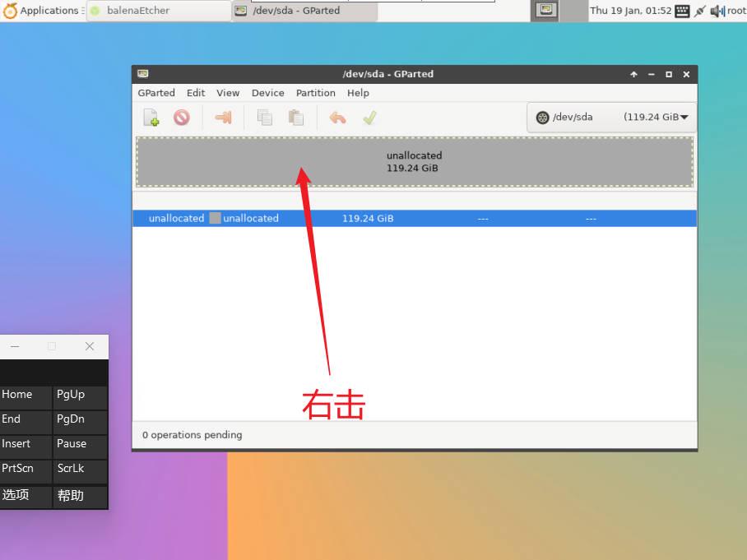Open the /dev/sda device selector dropdown
The width and height of the screenshot is (747, 560).
[612, 117]
